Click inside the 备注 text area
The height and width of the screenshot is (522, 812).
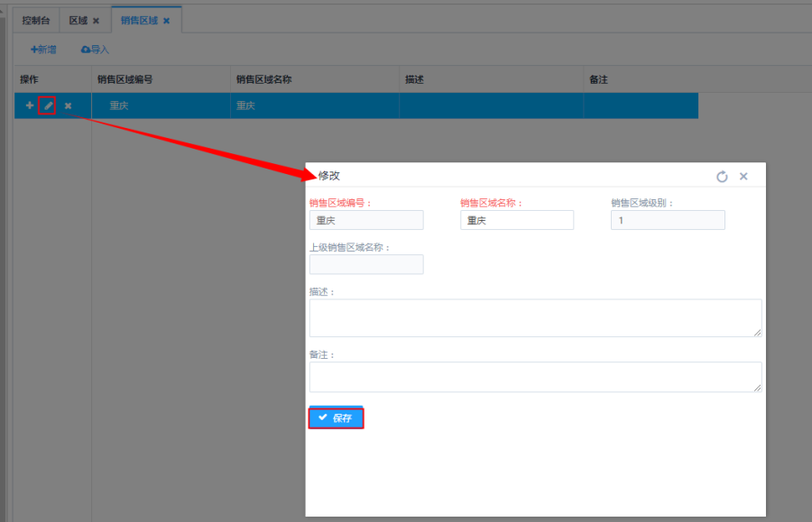534,377
